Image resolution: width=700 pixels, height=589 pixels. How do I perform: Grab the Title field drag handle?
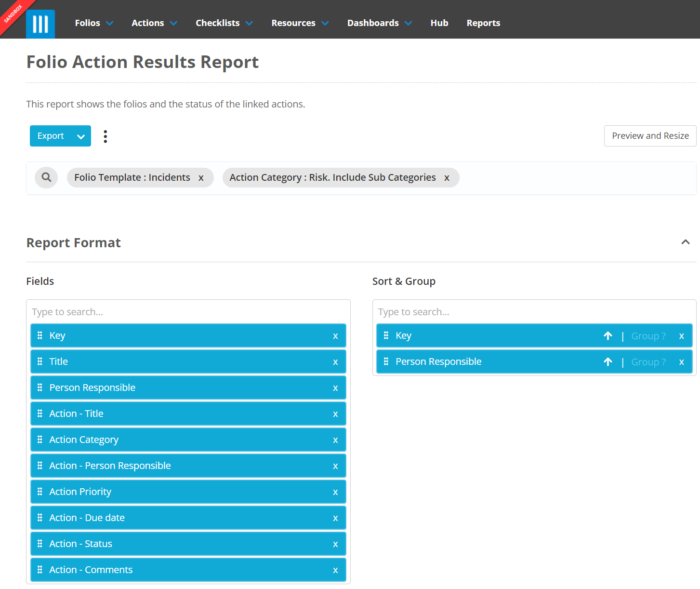click(x=40, y=361)
